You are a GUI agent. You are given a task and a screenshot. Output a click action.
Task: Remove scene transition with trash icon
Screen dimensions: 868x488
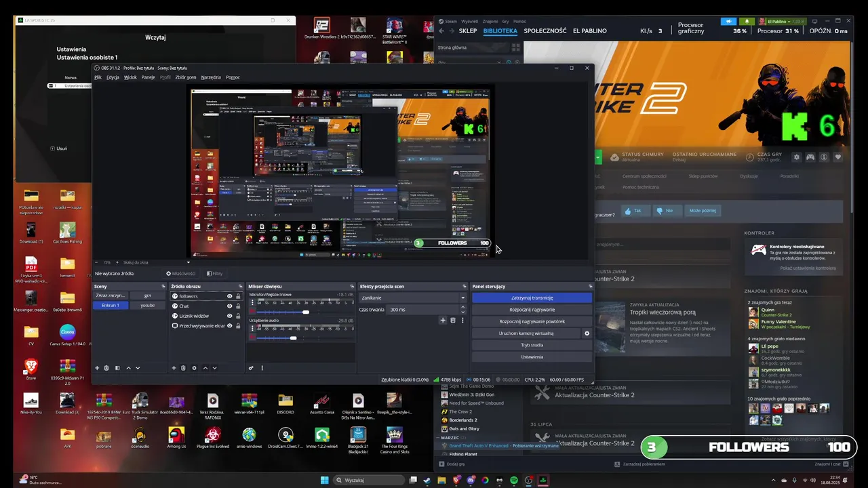click(453, 321)
